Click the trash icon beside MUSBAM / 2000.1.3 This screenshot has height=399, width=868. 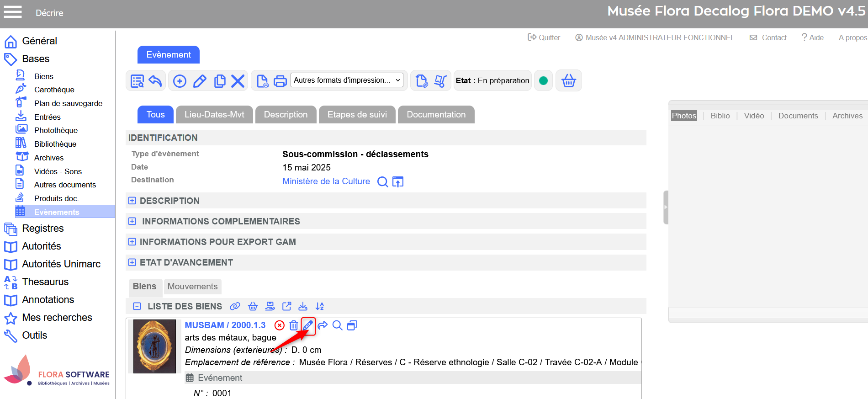coord(294,325)
